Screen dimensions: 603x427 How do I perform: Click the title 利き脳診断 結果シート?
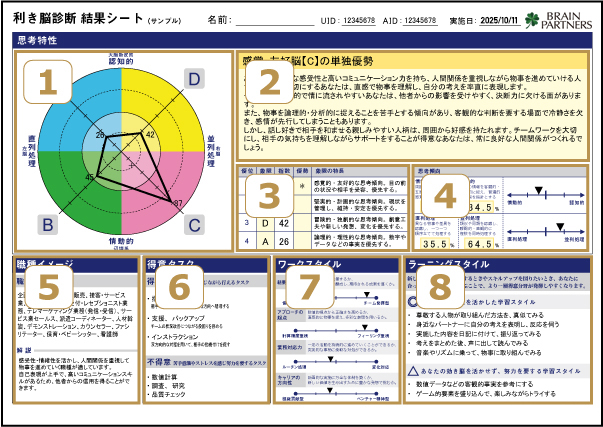pyautogui.click(x=78, y=18)
